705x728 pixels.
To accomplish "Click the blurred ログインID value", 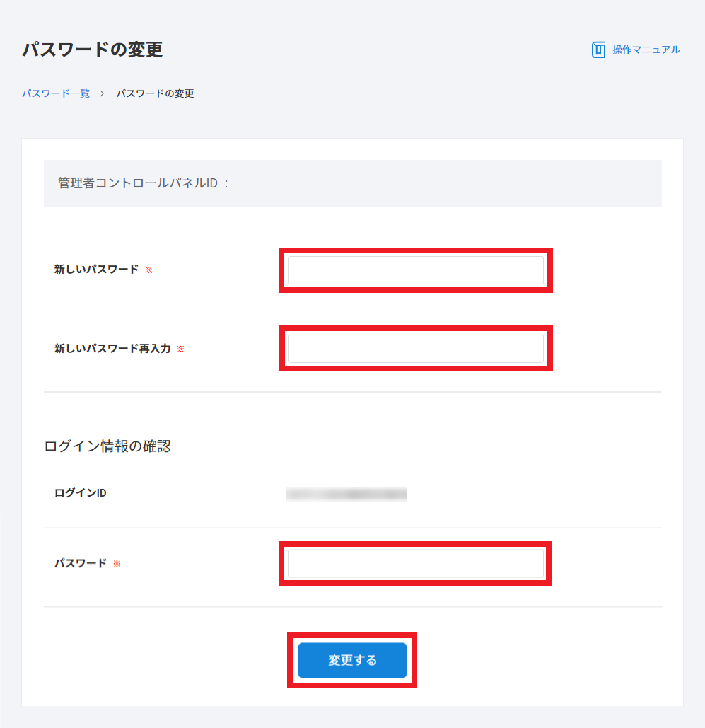I will (346, 494).
